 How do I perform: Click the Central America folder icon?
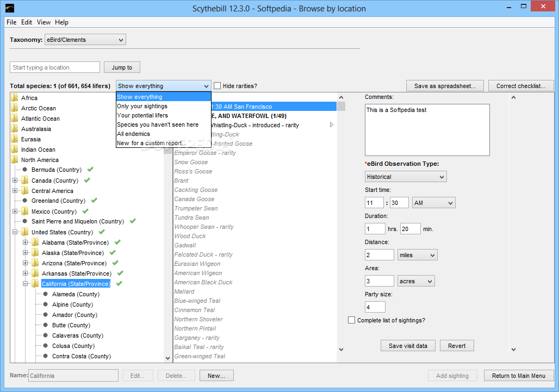(x=24, y=191)
